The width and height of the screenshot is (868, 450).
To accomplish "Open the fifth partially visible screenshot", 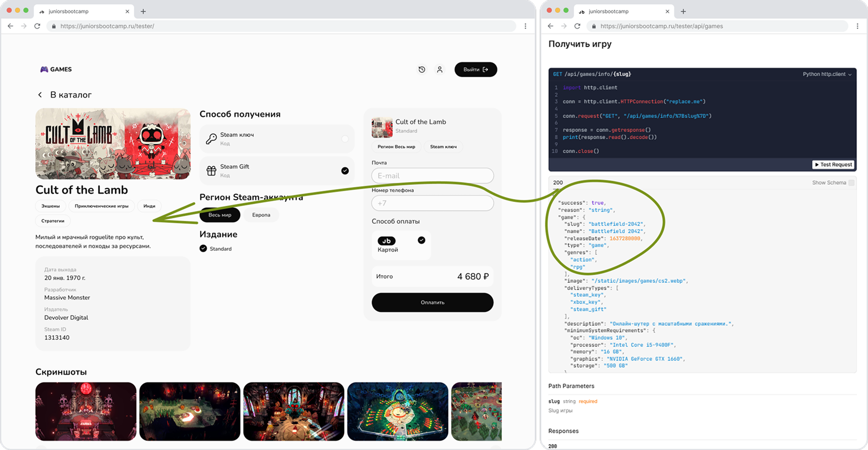I will click(476, 412).
